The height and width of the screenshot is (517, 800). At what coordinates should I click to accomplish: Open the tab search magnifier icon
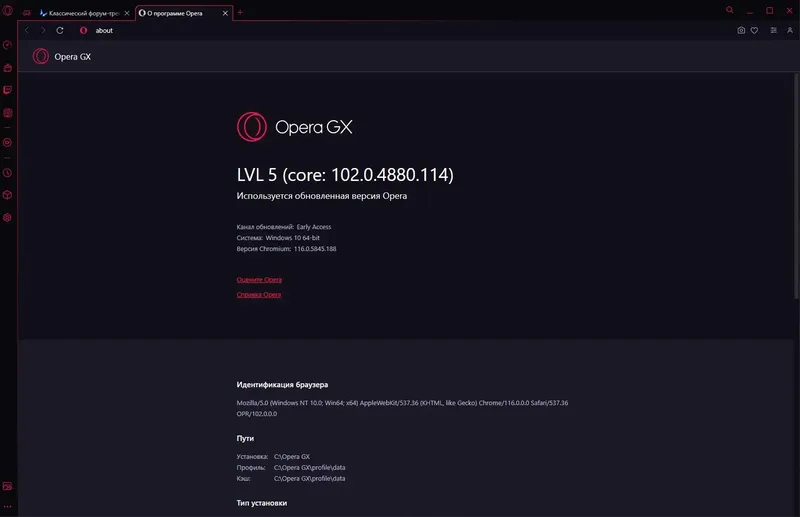pyautogui.click(x=730, y=10)
